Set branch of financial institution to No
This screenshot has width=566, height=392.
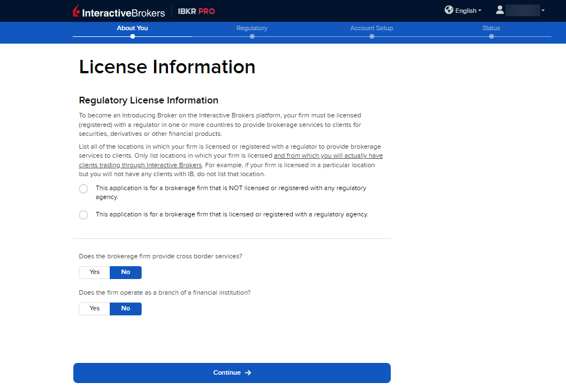[x=125, y=309]
